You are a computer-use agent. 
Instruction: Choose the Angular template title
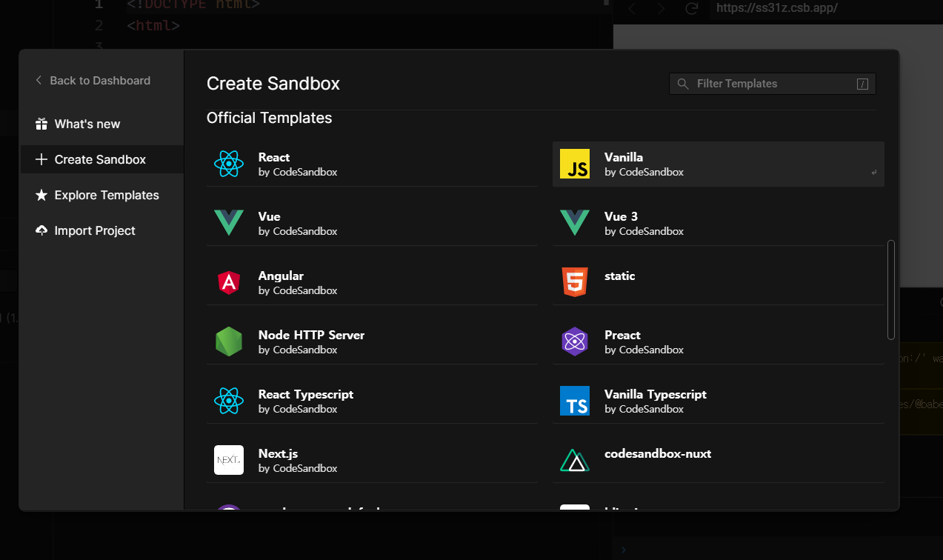281,276
